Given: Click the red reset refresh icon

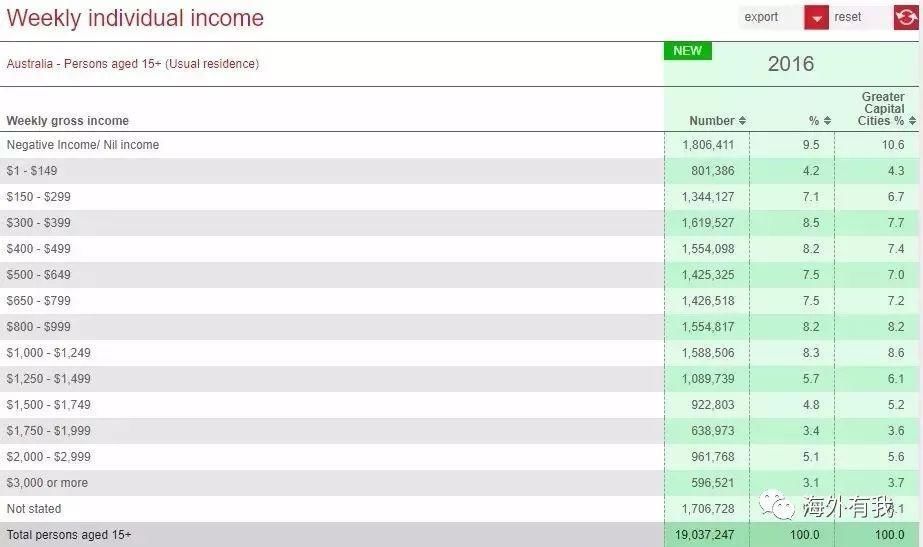Looking at the screenshot, I should (x=905, y=18).
